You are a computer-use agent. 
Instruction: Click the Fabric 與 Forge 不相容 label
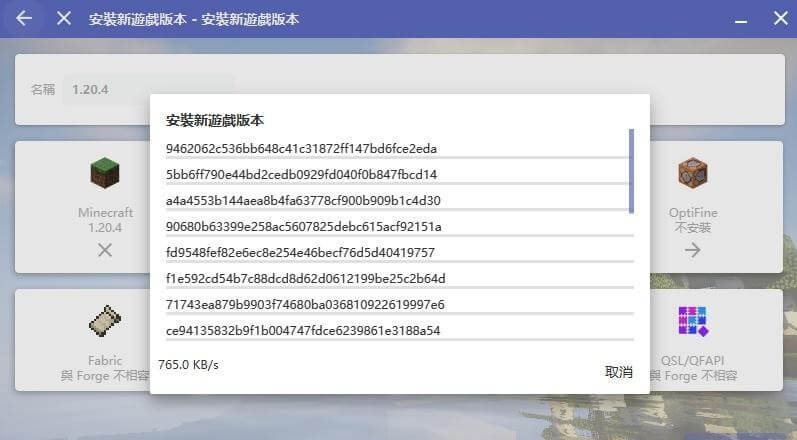click(x=105, y=368)
